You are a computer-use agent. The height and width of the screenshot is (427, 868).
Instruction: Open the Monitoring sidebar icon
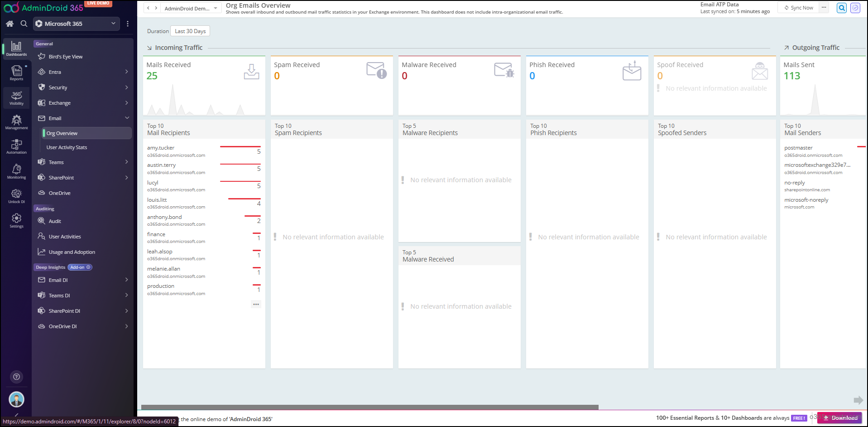16,171
